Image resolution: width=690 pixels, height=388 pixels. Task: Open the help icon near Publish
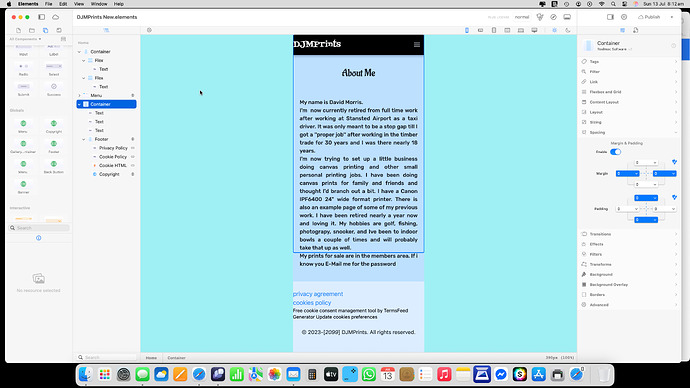tap(624, 17)
